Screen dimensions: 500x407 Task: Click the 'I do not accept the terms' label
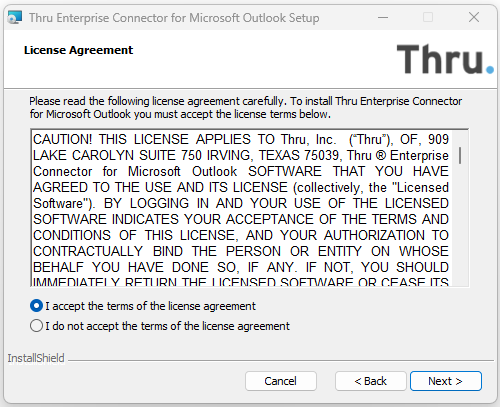pos(168,326)
